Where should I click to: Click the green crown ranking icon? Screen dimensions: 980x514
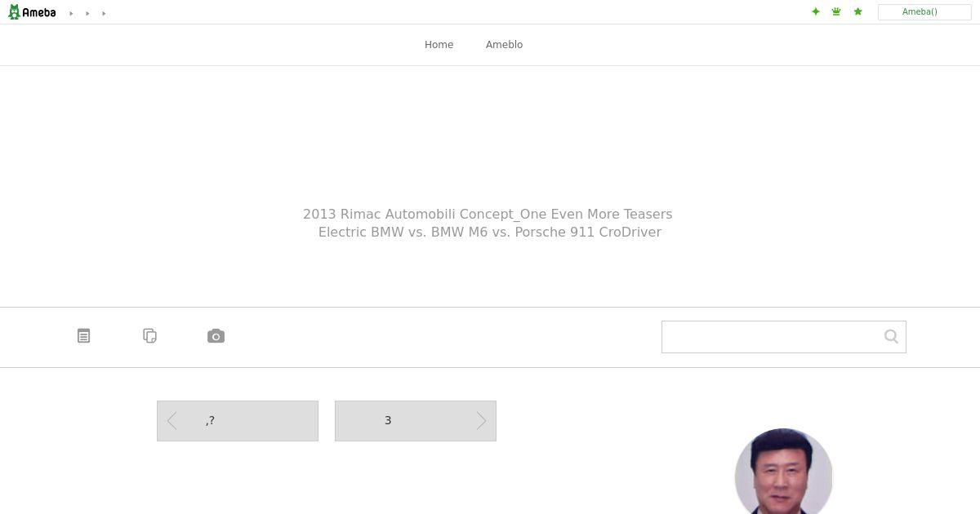pos(836,11)
